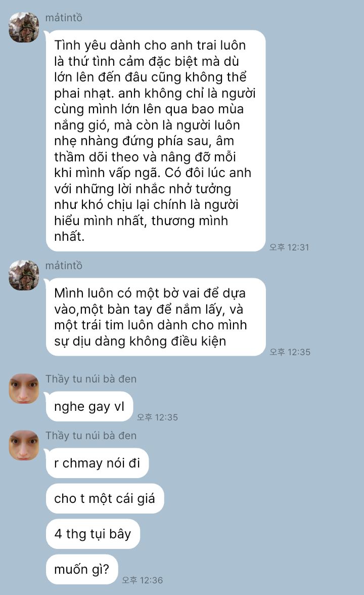This screenshot has width=364, height=595.
Task: Click the 'muốn gì?' message bubble
Action: [82, 569]
